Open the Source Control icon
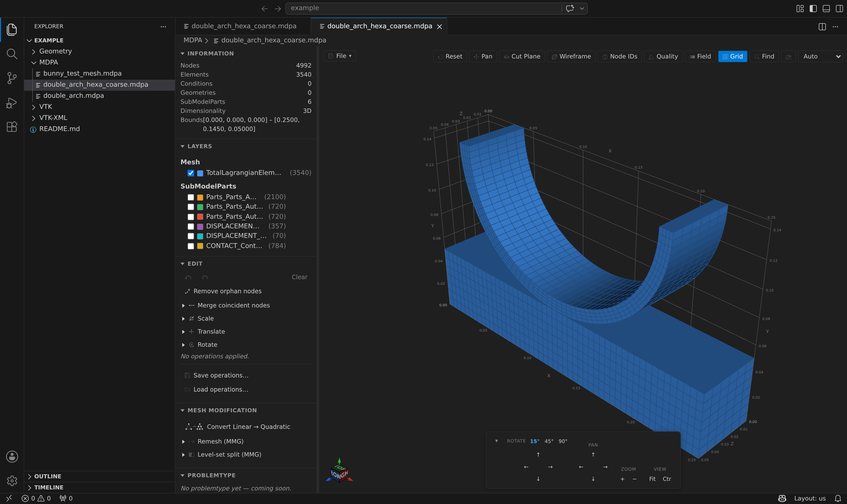847x504 pixels. 12,78
